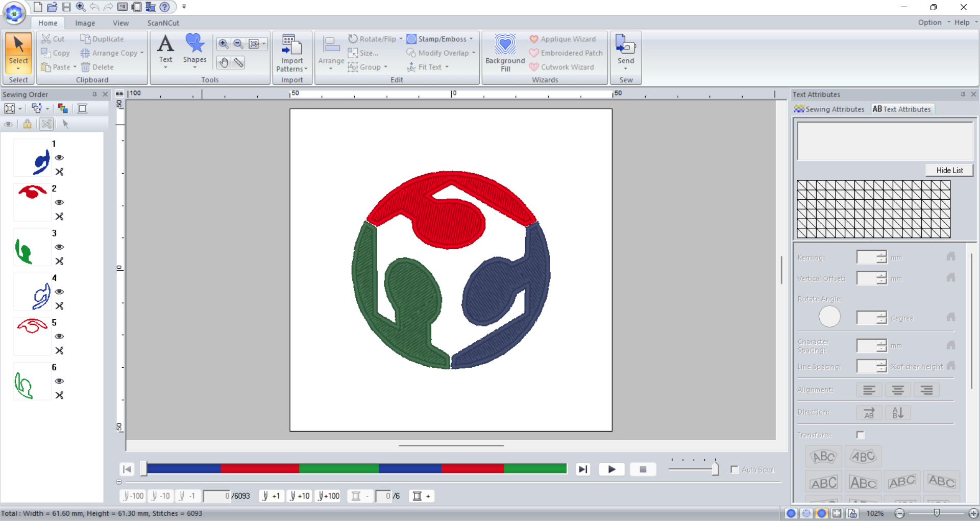Expand the Stamp/Emboss dropdown
The height and width of the screenshot is (521, 980).
pos(471,39)
